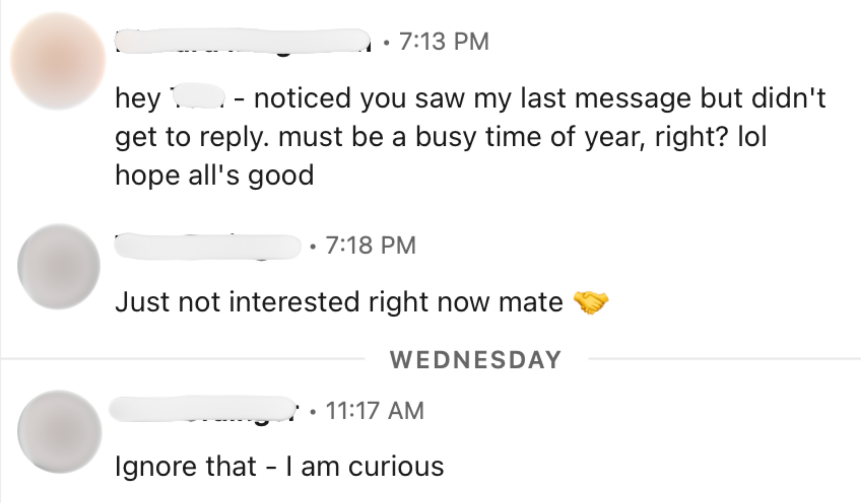Click the 7:18 PM timestamp
The image size is (861, 504).
pos(371,246)
